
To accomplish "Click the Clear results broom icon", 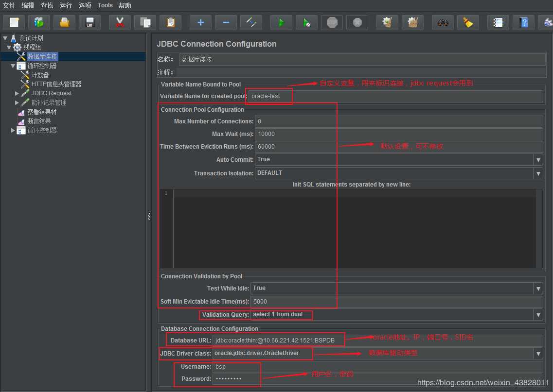I will [x=387, y=22].
